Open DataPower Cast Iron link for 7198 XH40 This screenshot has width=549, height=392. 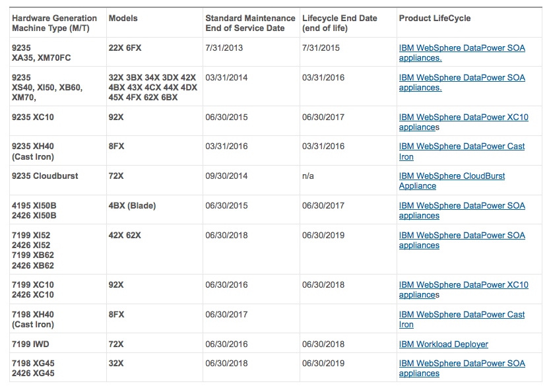461,319
